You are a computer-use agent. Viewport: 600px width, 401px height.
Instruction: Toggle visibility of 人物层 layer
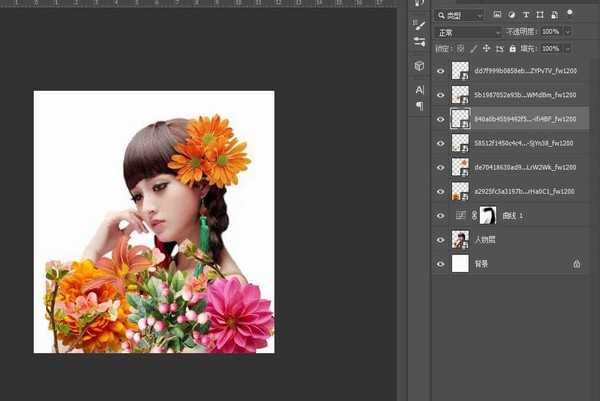coord(440,239)
